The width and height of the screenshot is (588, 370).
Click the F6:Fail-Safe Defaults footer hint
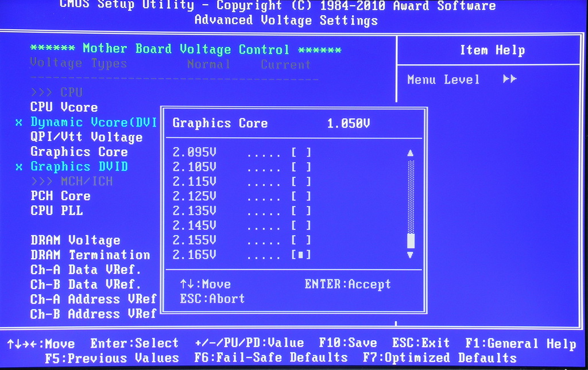(271, 357)
